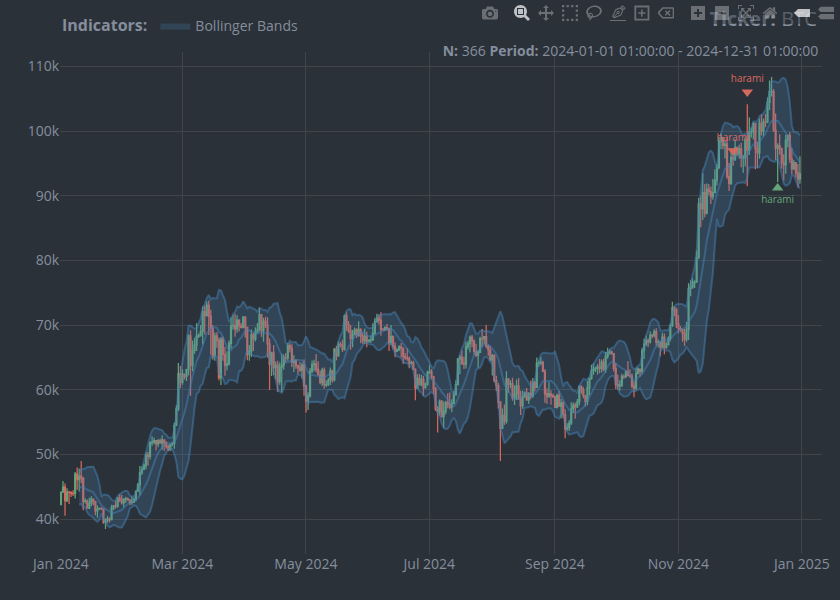Select the draw line pen tool
The height and width of the screenshot is (600, 840).
(x=618, y=13)
